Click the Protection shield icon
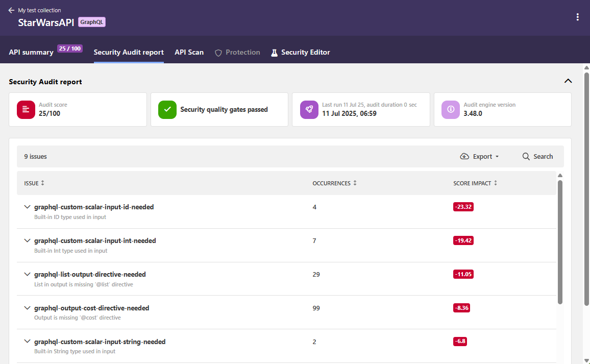 tap(218, 53)
